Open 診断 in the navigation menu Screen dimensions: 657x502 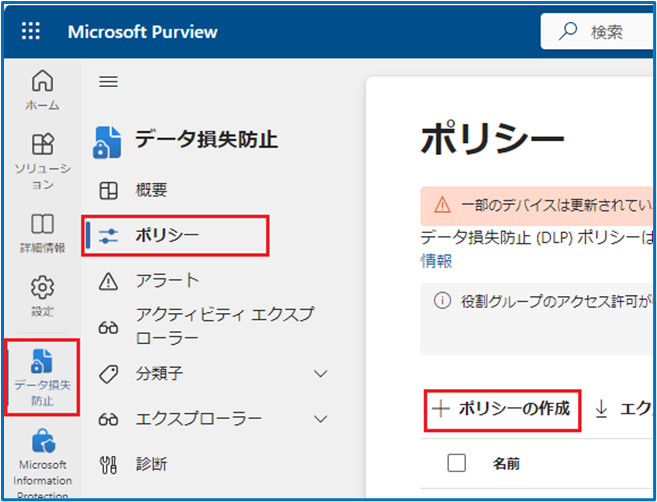click(150, 464)
